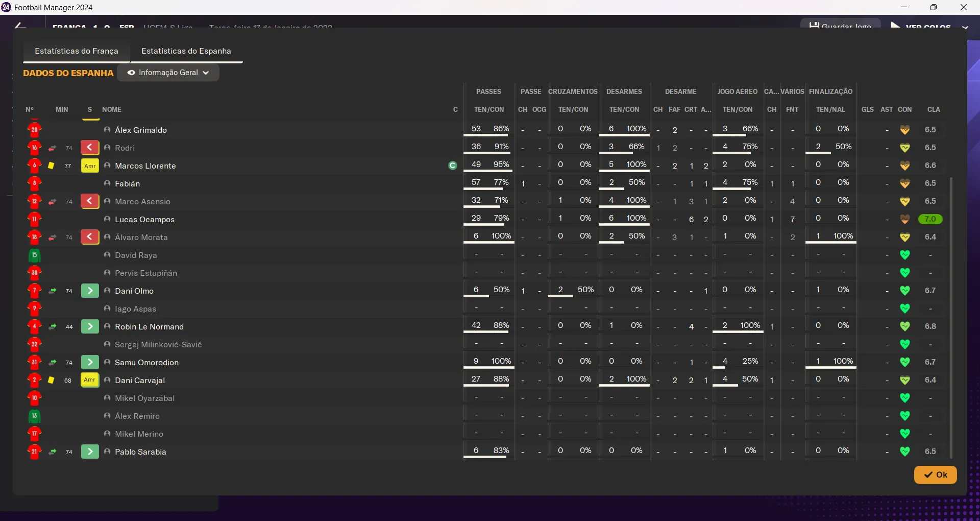Open Fabián's player profile
Screen dimensions: 980x521
(x=127, y=183)
